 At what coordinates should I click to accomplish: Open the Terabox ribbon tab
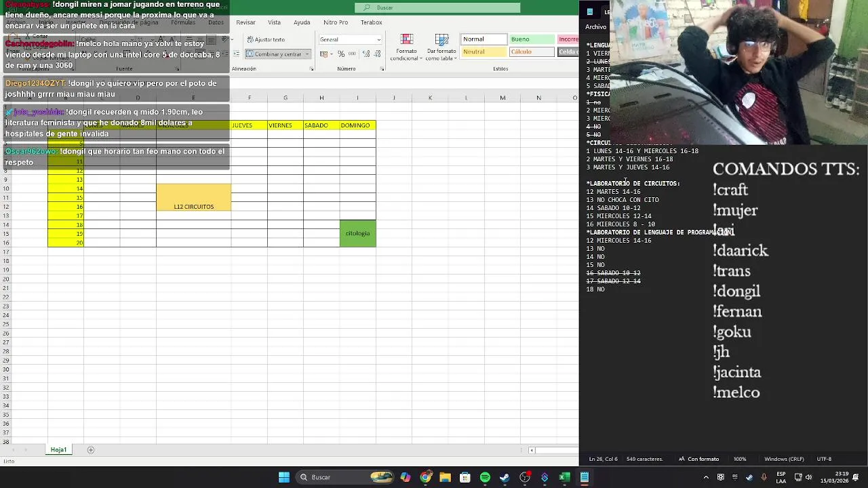371,22
